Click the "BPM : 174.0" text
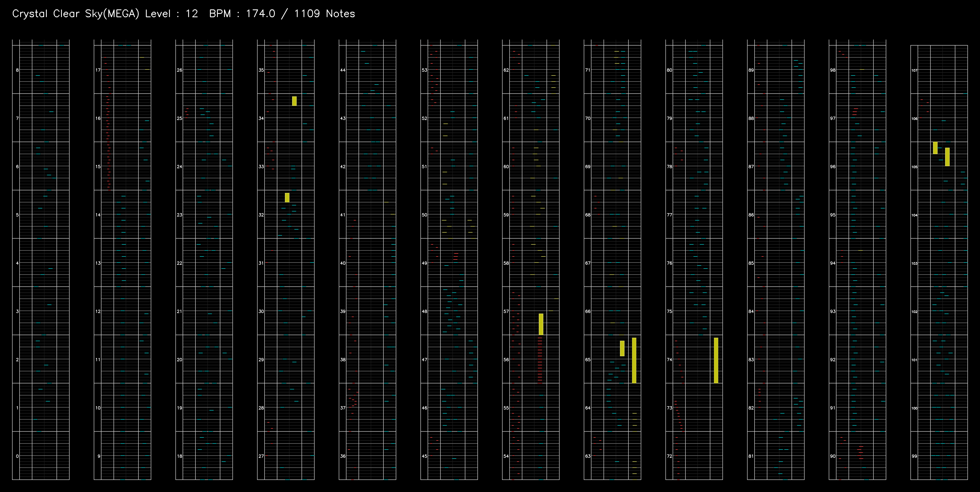The width and height of the screenshot is (980, 492). pos(242,14)
